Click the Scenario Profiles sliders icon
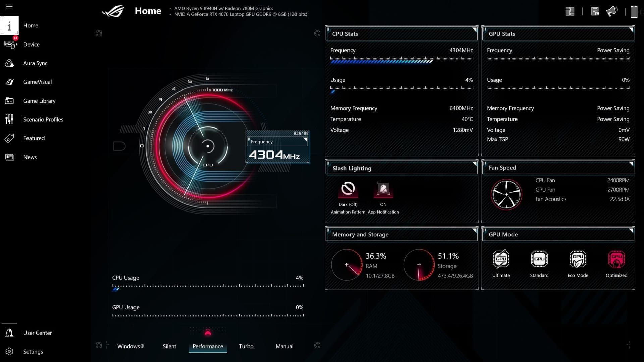644x362 pixels. [9, 119]
